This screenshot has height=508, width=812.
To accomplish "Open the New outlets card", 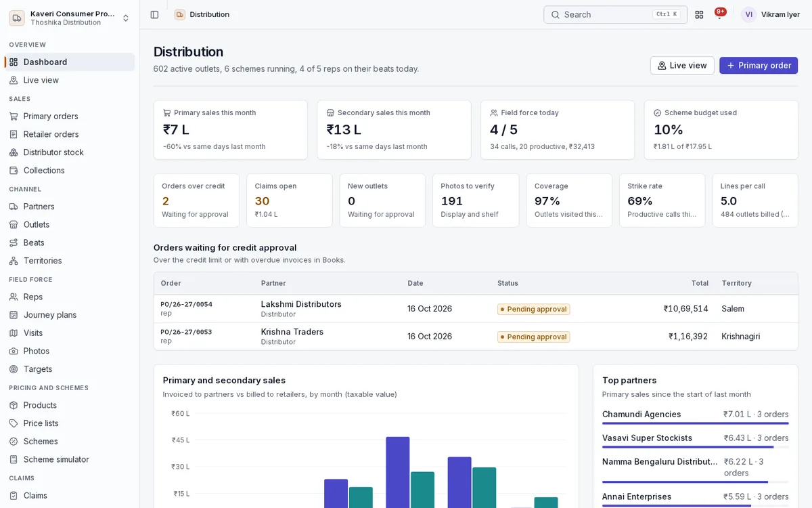I will click(x=382, y=200).
